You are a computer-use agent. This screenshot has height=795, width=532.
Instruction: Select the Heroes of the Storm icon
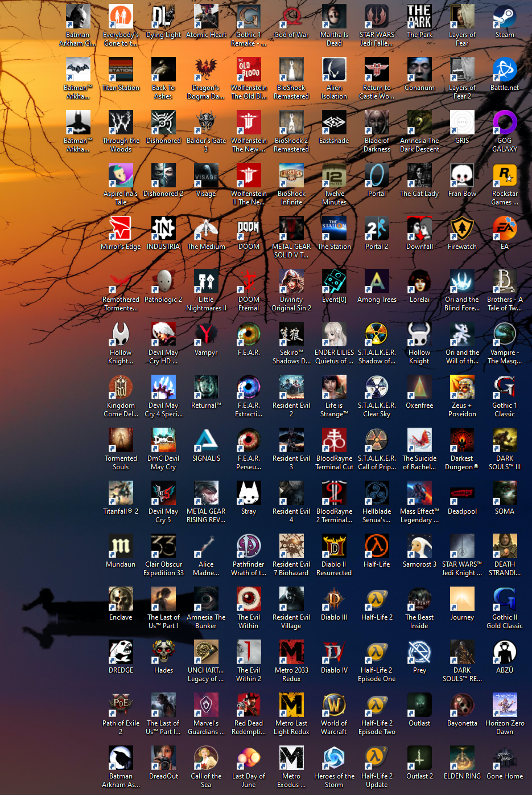334,758
